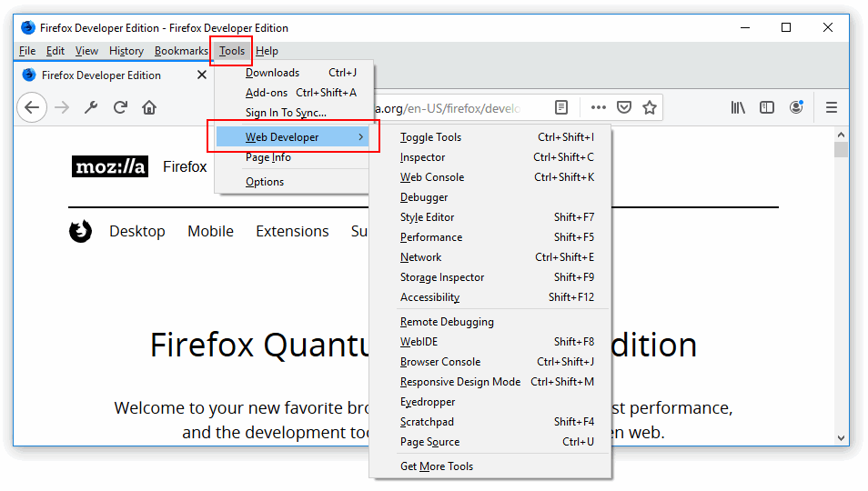Toggle Reader View icon in address bar
Image resolution: width=868 pixels, height=491 pixels.
point(561,107)
